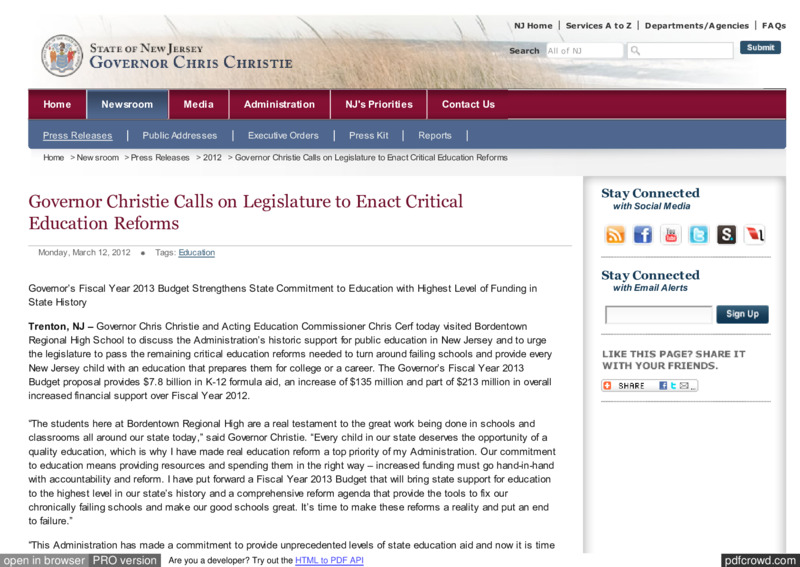Image resolution: width=800 pixels, height=567 pixels.
Task: Click the 'Stay Connected with Social Media' heading
Action: pos(651,199)
